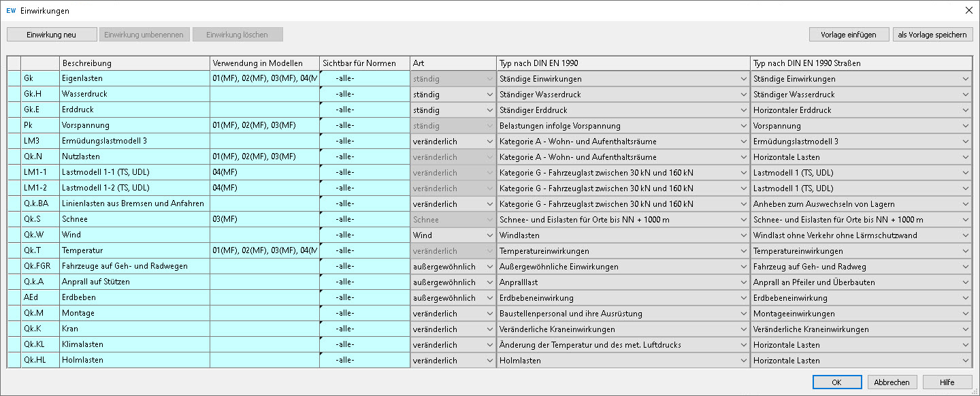Select the Qk.HL name cell
Viewport: 980px width, 396px height.
(x=40, y=361)
